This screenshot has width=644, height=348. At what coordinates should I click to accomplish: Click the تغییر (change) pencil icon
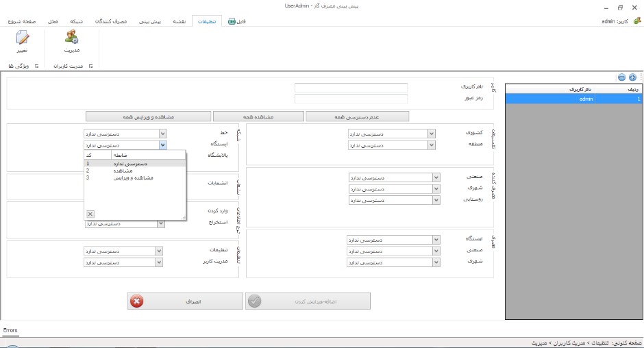pos(22,38)
